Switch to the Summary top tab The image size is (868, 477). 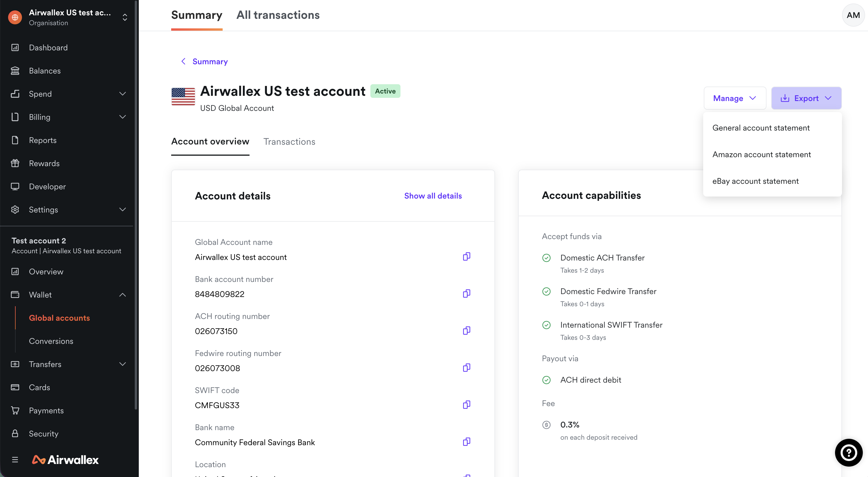(x=197, y=15)
